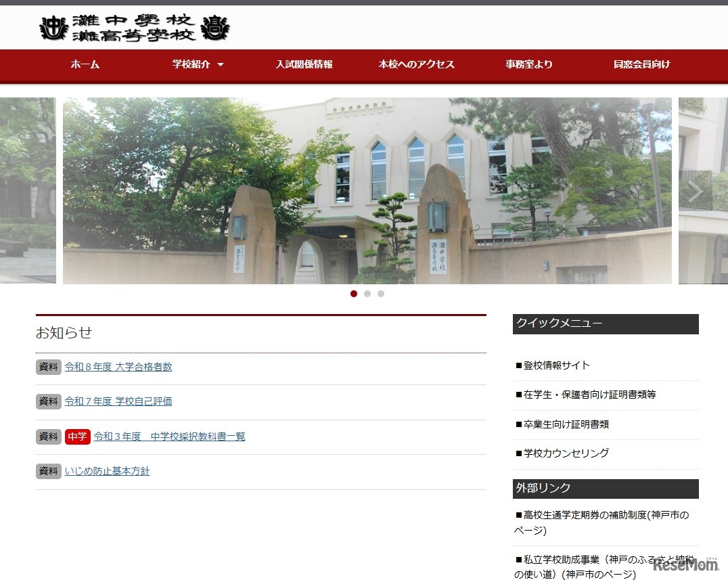The width and height of the screenshot is (728, 580).
Task: Open 事務室より menu item
Action: pyautogui.click(x=529, y=64)
